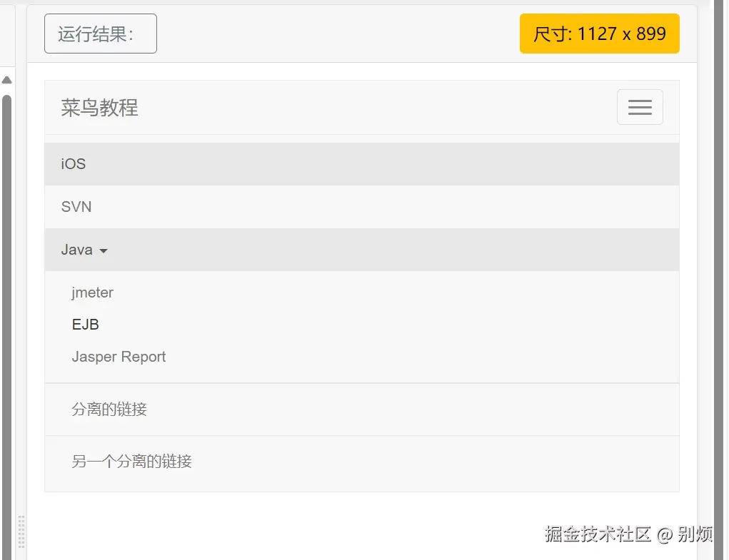Select the SVN menu item
This screenshot has height=560, width=729.
pos(76,207)
